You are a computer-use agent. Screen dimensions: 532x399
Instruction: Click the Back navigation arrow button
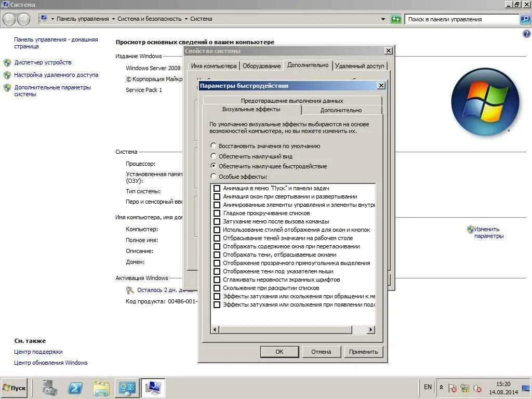9,19
